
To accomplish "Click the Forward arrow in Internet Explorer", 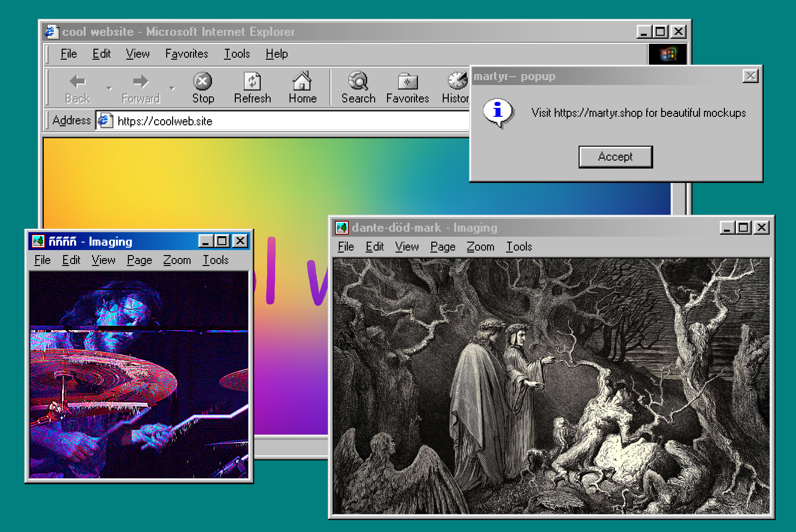I will 141,88.
